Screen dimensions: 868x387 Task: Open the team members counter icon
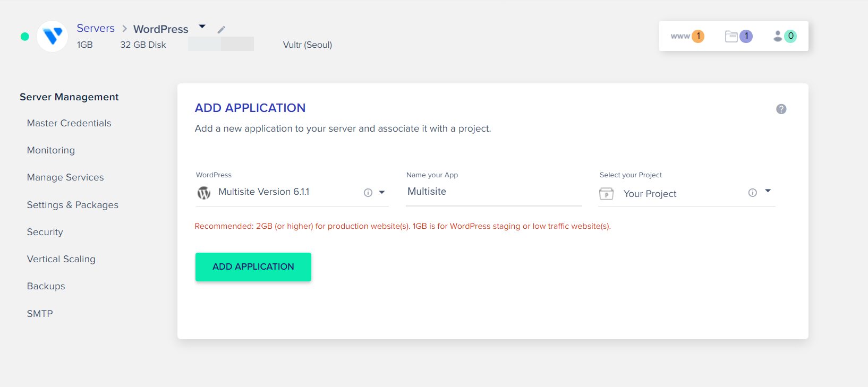point(785,36)
